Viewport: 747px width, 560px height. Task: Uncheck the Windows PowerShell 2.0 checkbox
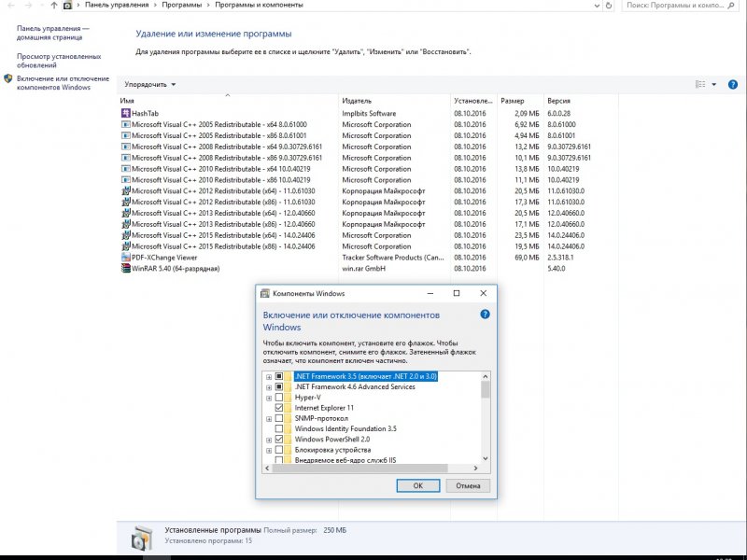(x=279, y=439)
